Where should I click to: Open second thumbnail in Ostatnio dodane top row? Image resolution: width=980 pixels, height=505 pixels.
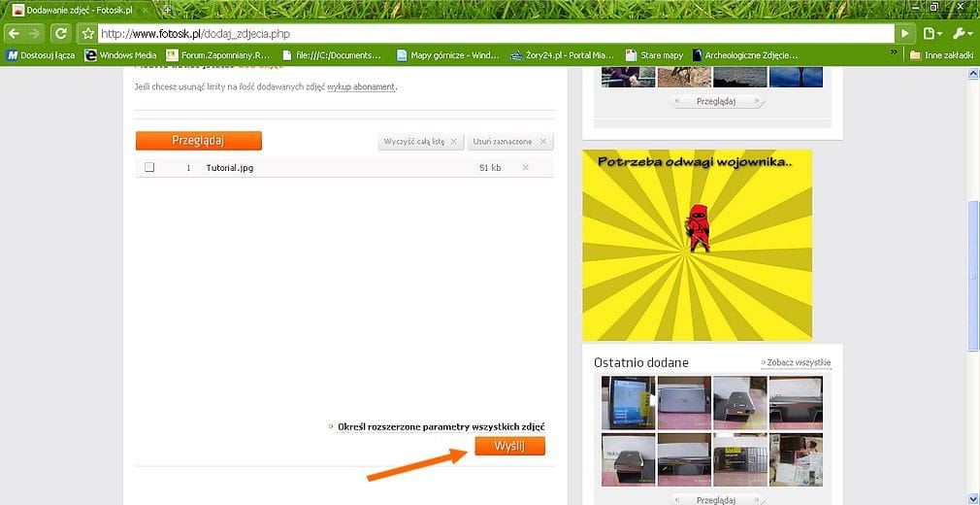(x=684, y=402)
